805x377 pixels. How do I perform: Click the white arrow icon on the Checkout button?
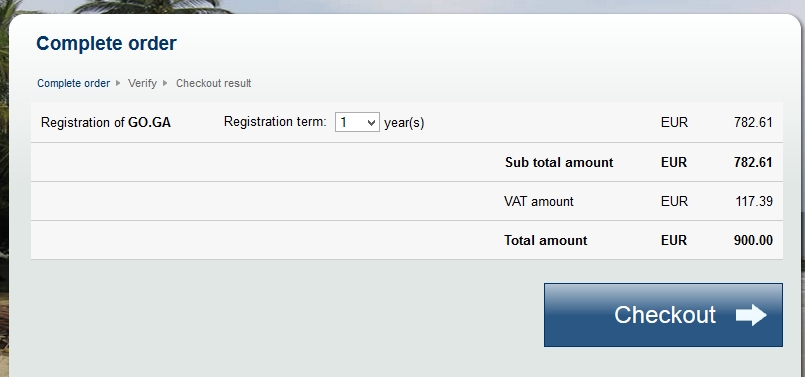[751, 315]
